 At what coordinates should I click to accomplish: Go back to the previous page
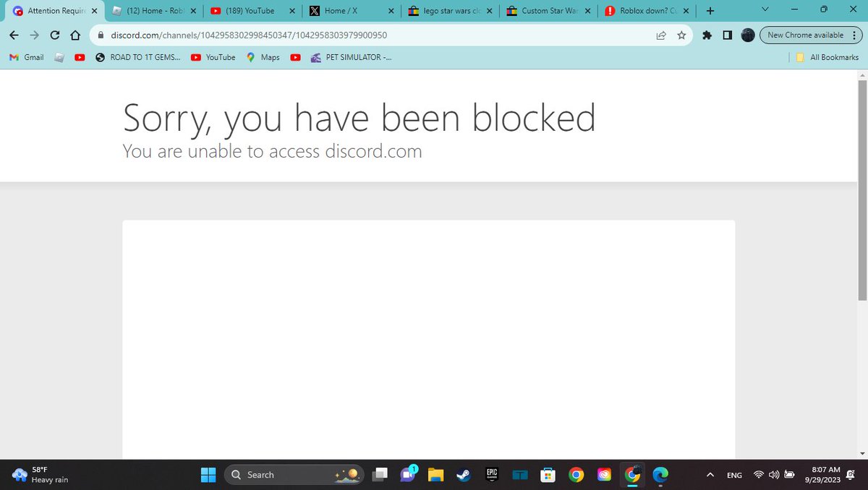[x=14, y=35]
